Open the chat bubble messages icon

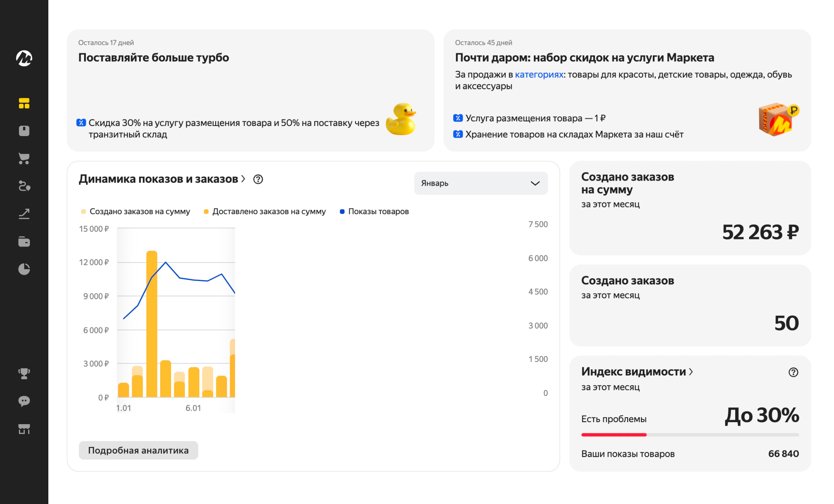tap(24, 401)
